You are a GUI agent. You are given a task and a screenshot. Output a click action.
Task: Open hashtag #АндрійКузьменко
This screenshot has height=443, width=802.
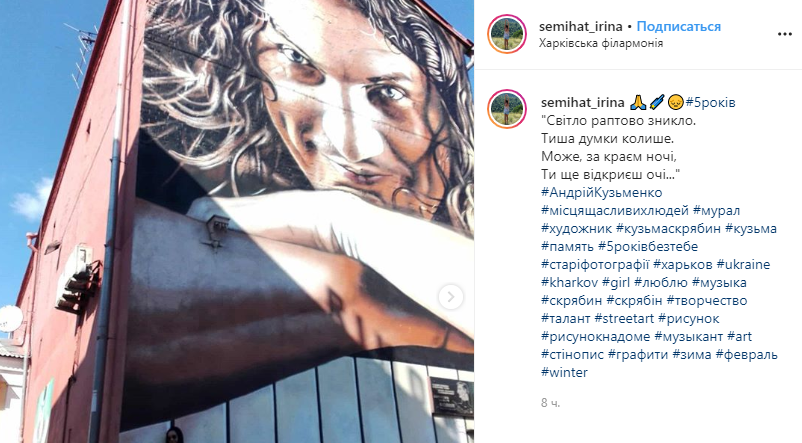[x=602, y=192]
